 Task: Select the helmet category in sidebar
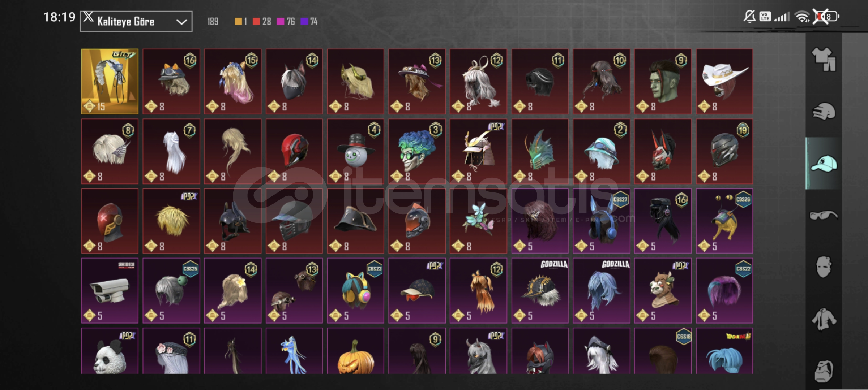(824, 112)
